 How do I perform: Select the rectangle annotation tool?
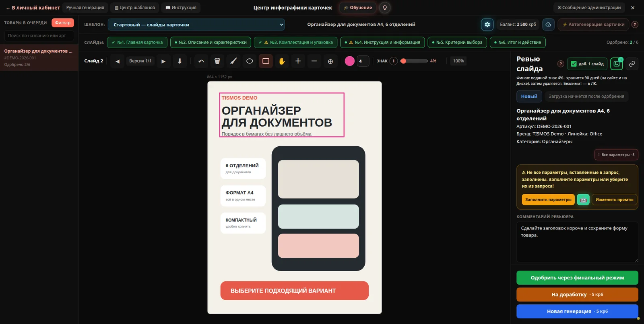[266, 61]
